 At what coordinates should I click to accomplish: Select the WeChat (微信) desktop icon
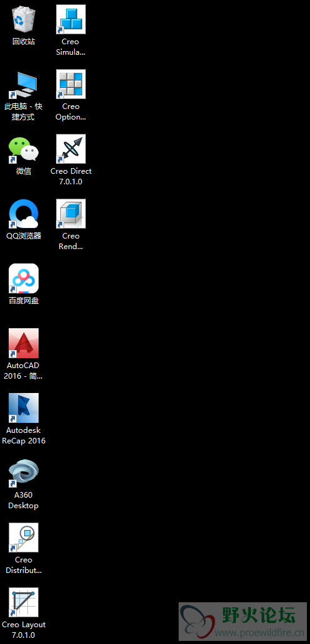[x=24, y=149]
